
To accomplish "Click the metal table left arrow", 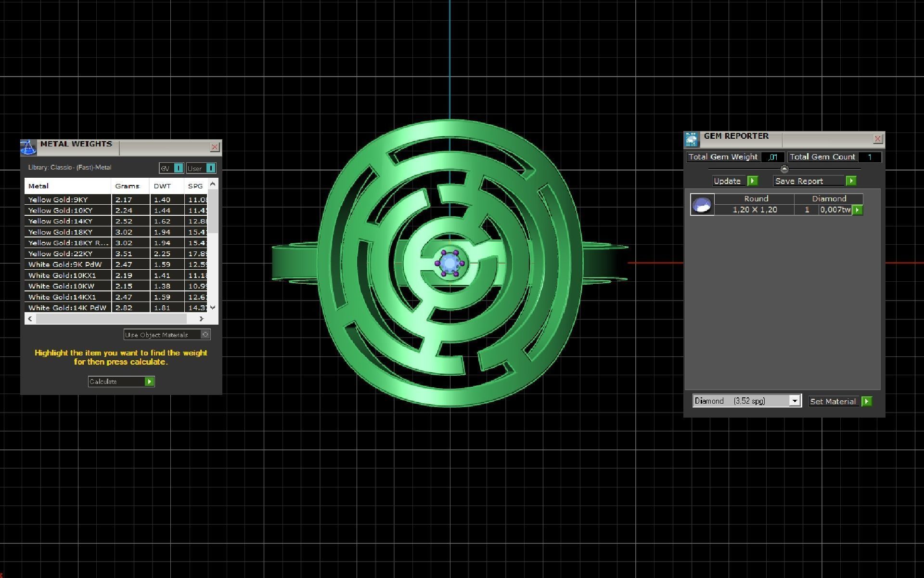I will [30, 318].
